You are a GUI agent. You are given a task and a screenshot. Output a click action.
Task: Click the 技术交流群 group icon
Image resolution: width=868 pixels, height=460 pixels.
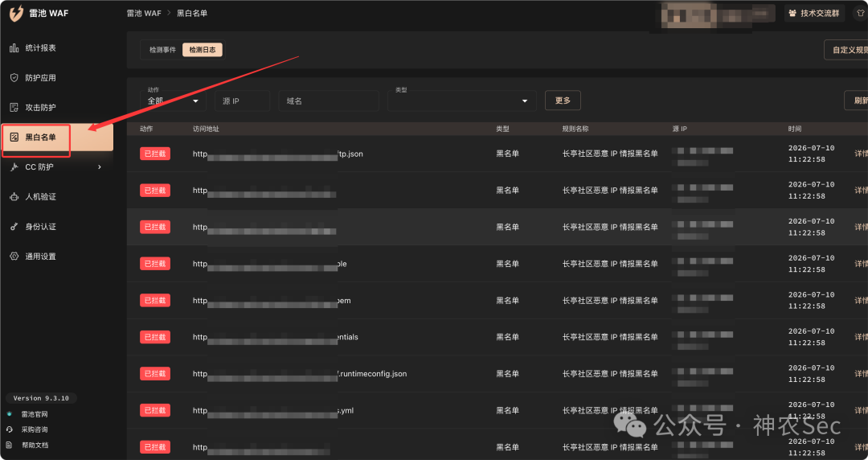[792, 14]
